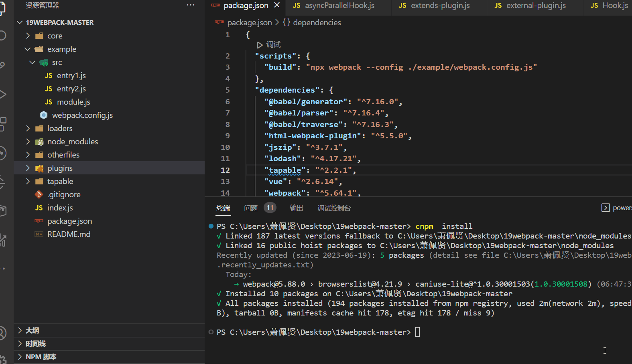Screen dimensions: 632x364
Task: Open the Extensions view in activity bar
Action: pos(2,124)
